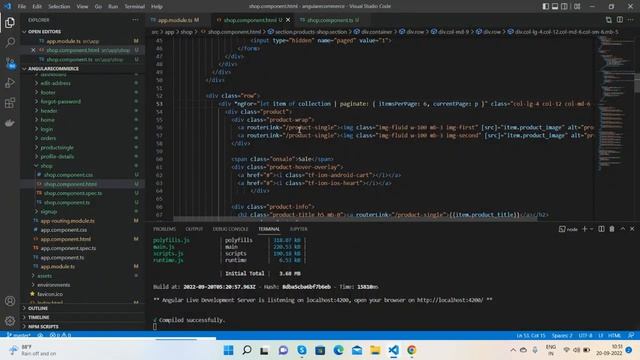This screenshot has width=640, height=360.
Task: Maximize the panel size with chevron
Action: (x=622, y=229)
